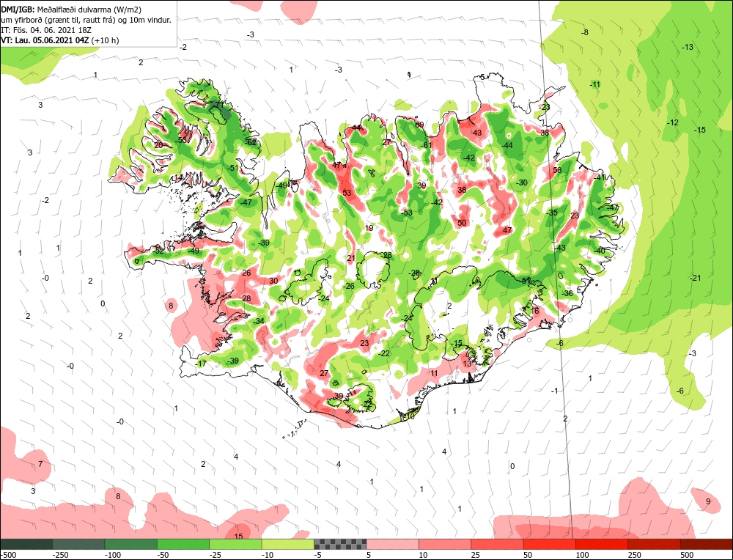
Task: Click the '100' legend tick label
Action: pyautogui.click(x=582, y=555)
